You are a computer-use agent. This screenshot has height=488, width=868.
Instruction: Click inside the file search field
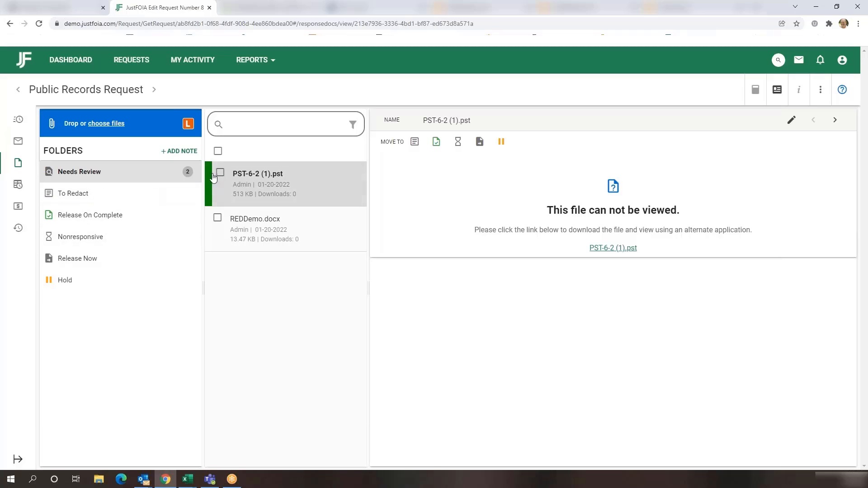point(285,124)
